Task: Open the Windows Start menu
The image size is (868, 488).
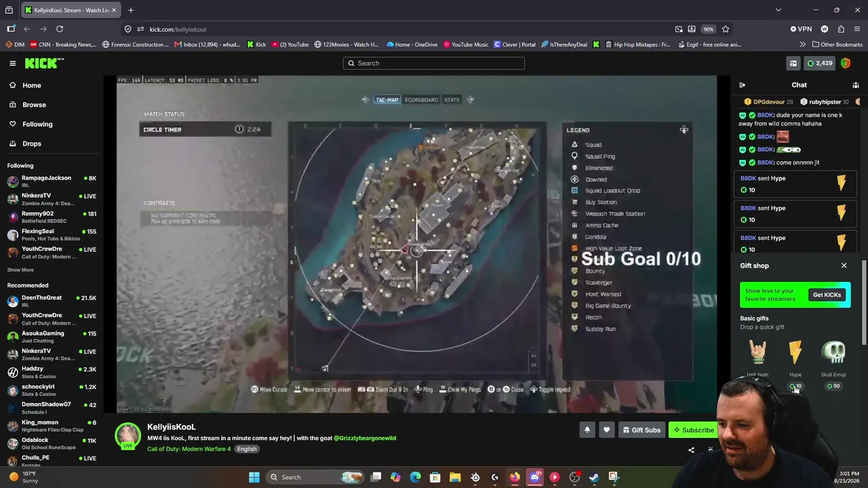Action: pos(254,477)
